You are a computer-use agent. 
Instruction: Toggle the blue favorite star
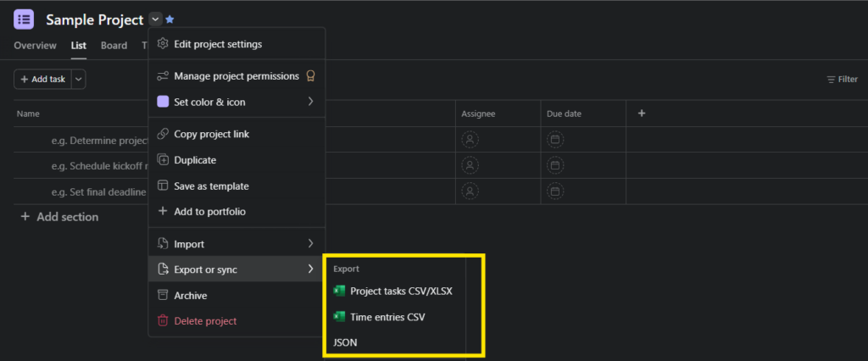(170, 19)
